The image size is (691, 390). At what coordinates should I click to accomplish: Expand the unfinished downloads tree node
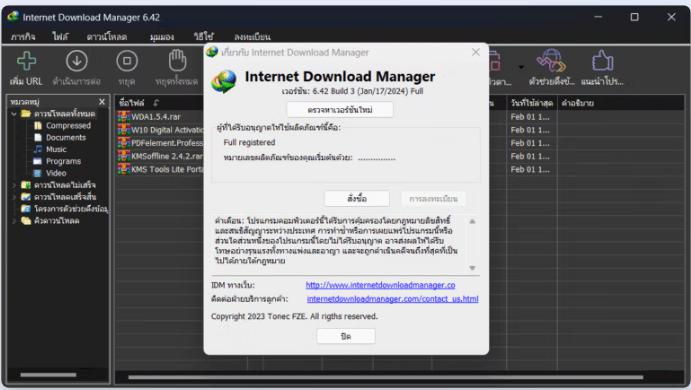[x=14, y=185]
